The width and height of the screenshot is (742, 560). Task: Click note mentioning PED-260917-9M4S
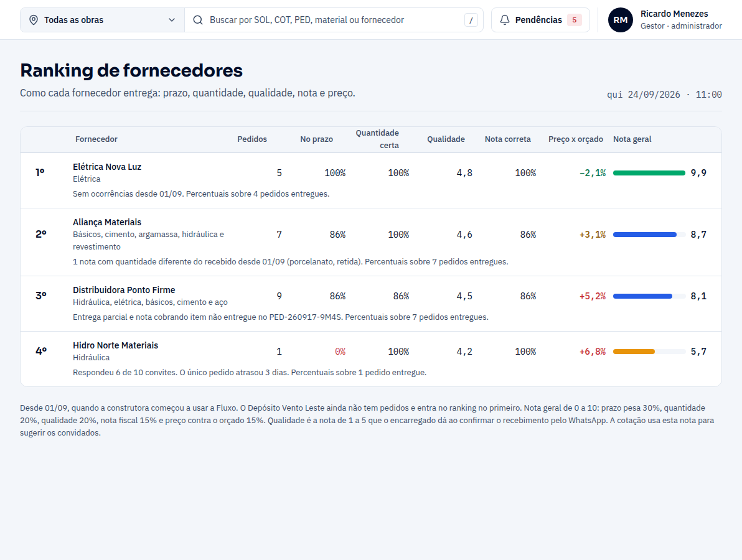(281, 317)
